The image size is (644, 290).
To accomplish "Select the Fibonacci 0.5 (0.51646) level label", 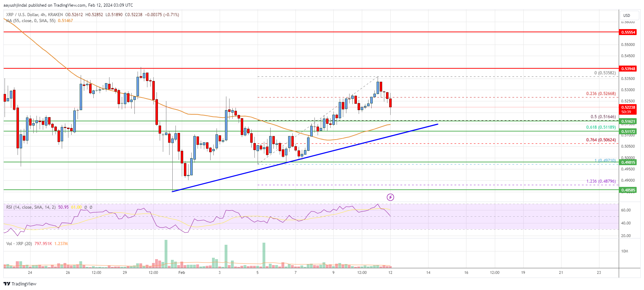I will tap(603, 117).
